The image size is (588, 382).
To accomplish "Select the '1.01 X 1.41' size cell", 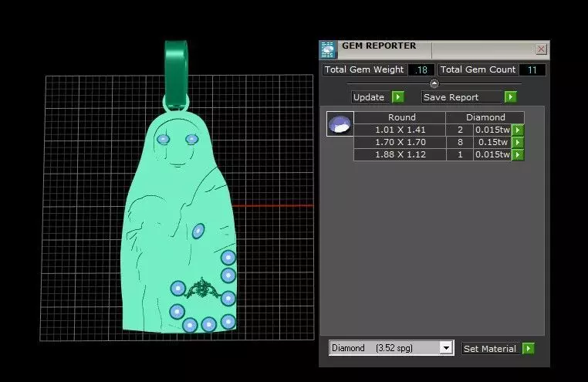I will 400,130.
